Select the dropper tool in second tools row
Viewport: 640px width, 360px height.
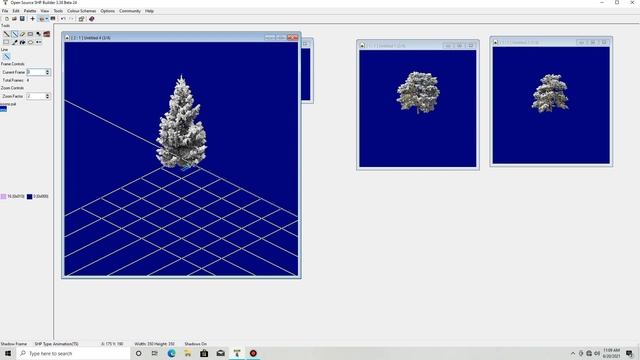pos(15,42)
